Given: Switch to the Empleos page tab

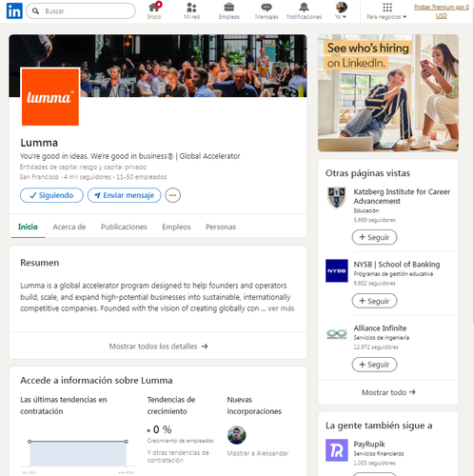Looking at the screenshot, I should [176, 227].
